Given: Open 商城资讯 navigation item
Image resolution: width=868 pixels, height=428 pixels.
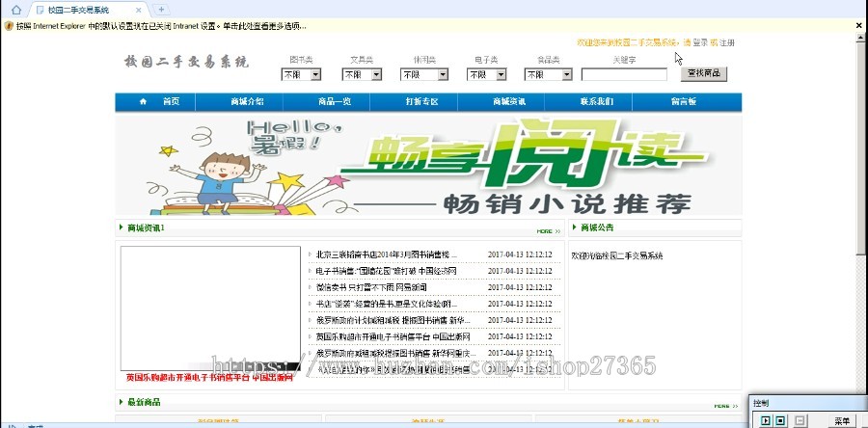Looking at the screenshot, I should tap(509, 102).
